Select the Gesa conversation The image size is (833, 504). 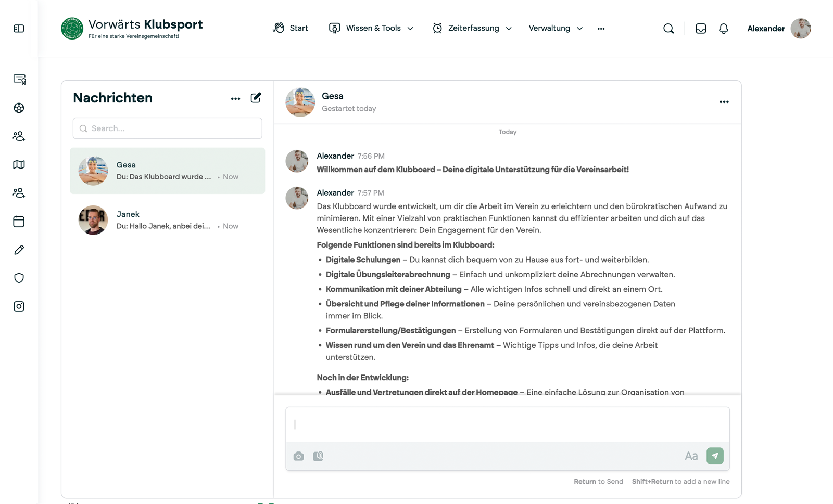167,171
